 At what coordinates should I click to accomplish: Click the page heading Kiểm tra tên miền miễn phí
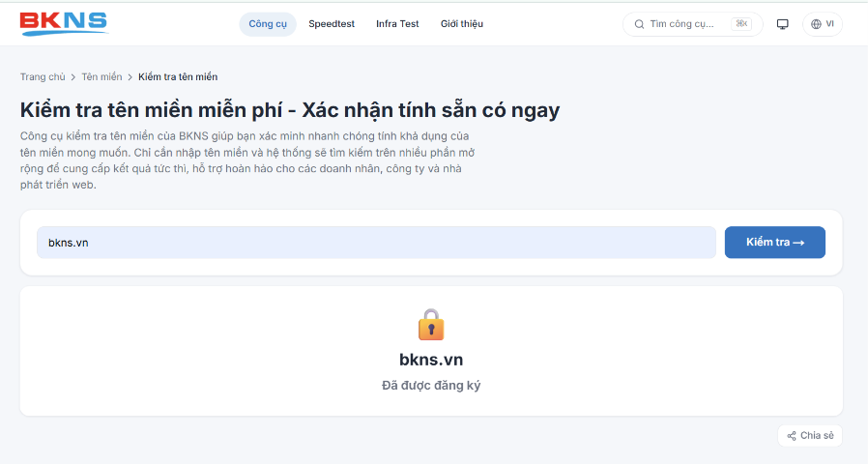290,110
